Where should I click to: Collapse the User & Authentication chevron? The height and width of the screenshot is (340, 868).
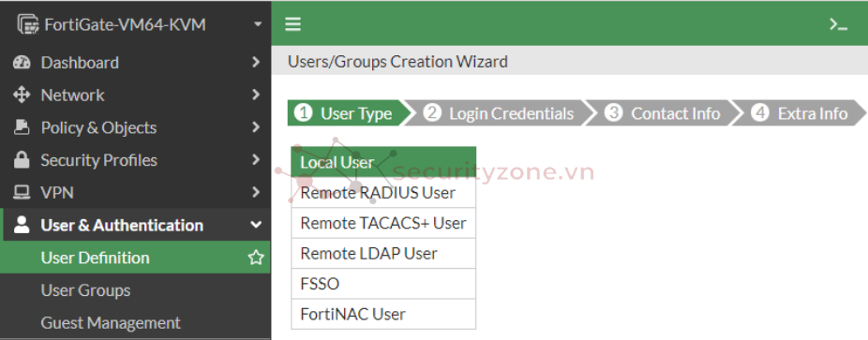pos(256,225)
